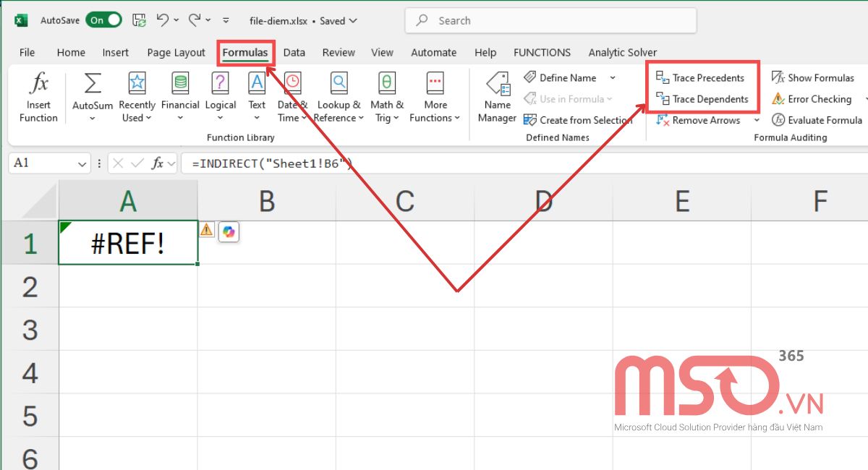Click Trace Precedents
This screenshot has width=868, height=470.
tap(699, 77)
